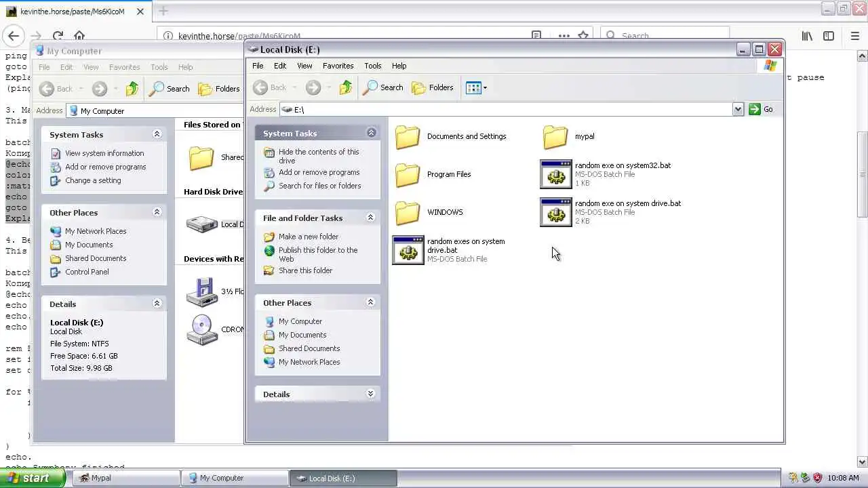Screen dimensions: 868x488
Task: Select the Shared Documents folder icon in My Computer
Action: pos(201,158)
